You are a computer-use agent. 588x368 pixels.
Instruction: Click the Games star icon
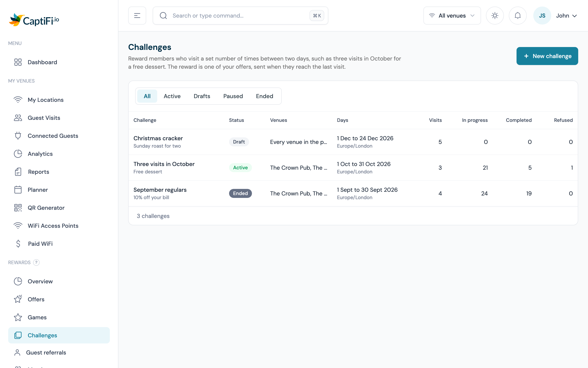coord(18,317)
